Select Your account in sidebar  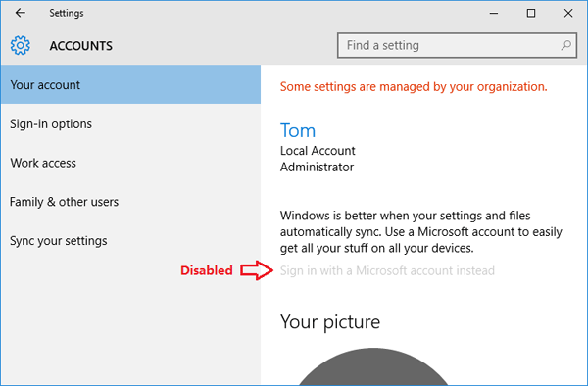click(130, 84)
